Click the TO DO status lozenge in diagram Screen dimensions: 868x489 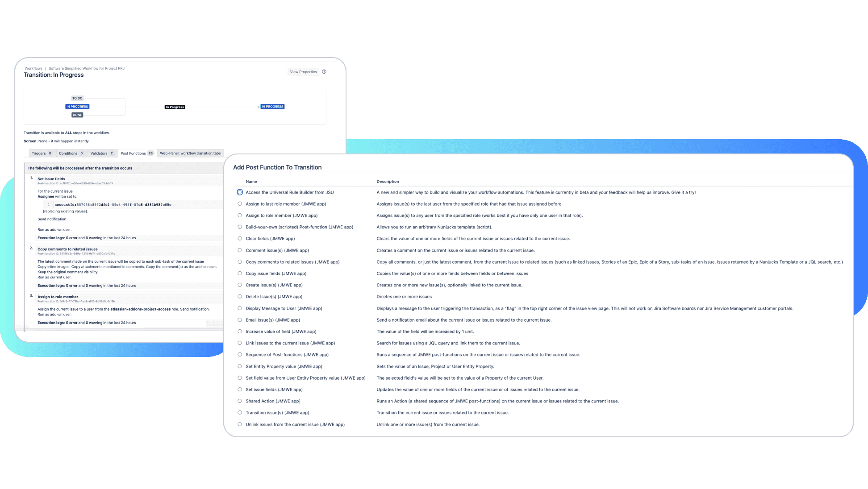coord(77,98)
